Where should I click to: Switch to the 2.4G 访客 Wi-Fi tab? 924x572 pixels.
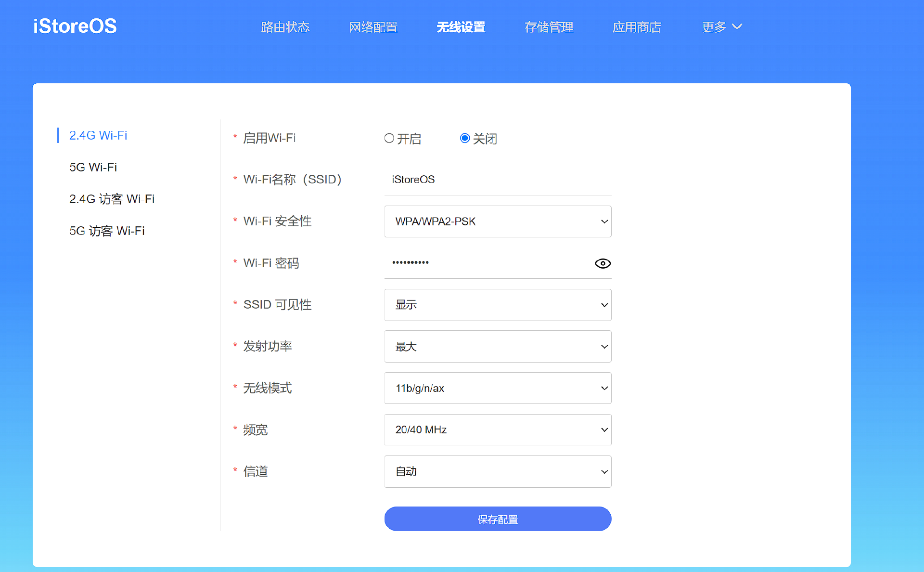(x=112, y=199)
